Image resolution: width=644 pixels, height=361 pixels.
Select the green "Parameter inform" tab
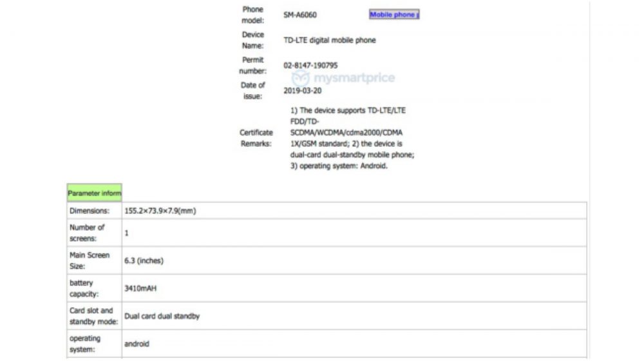[94, 193]
